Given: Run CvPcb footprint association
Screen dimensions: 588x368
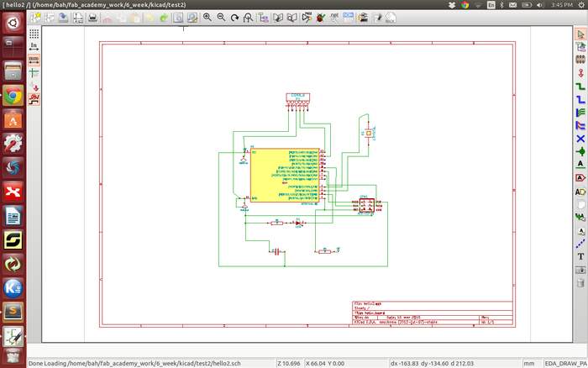Looking at the screenshot, I should (363, 18).
